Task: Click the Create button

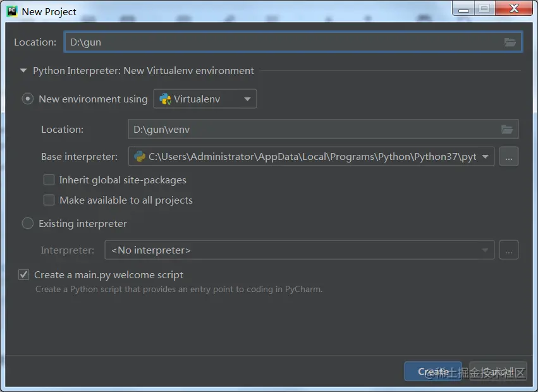Action: (x=433, y=371)
